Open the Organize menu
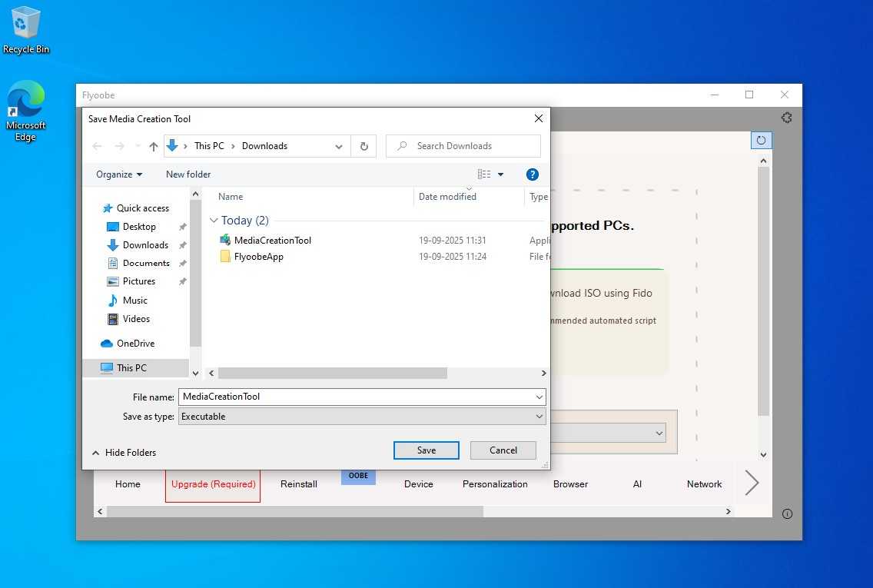 coord(118,174)
